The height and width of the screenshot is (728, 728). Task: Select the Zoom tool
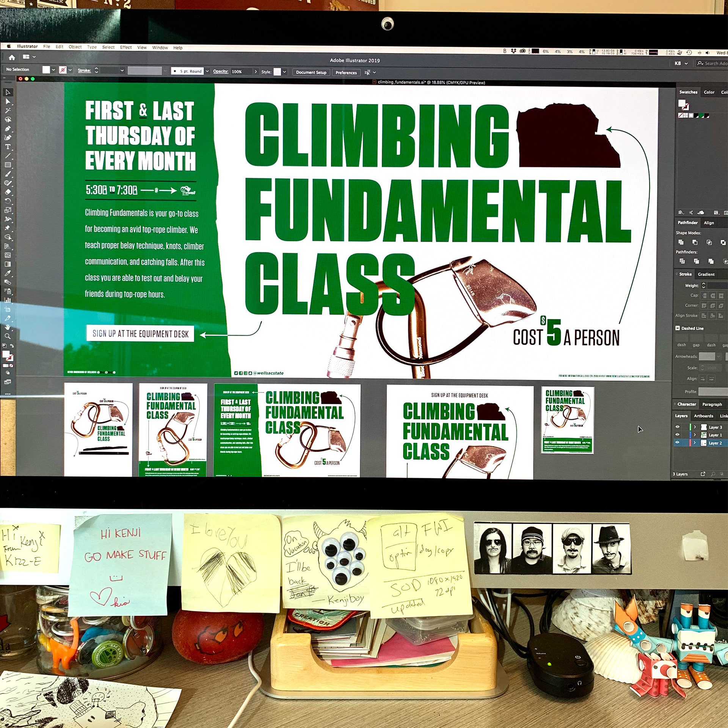pyautogui.click(x=8, y=336)
